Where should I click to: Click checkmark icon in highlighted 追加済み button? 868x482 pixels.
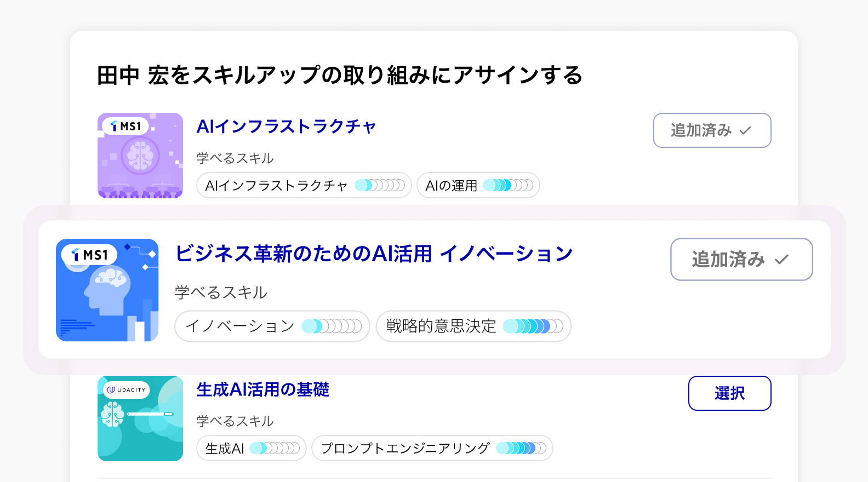(x=781, y=259)
